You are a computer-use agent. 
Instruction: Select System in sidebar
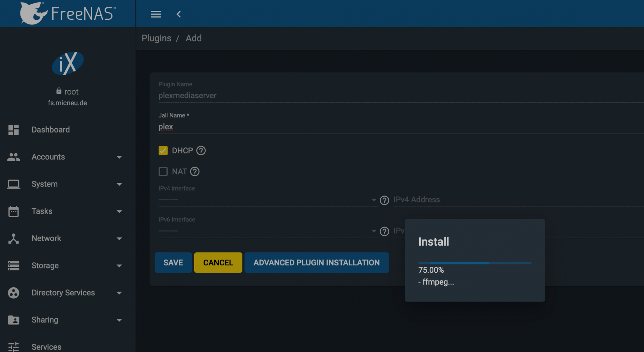(x=45, y=184)
